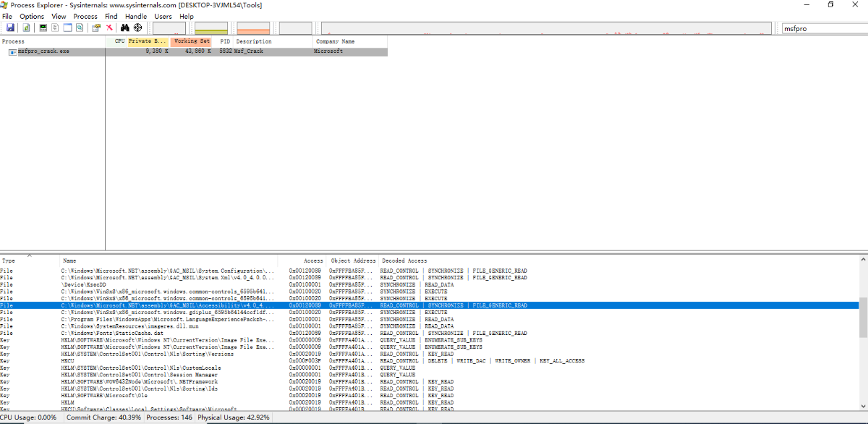868x424 pixels.
Task: Click the olive commit history mini graph
Action: pyautogui.click(x=211, y=28)
